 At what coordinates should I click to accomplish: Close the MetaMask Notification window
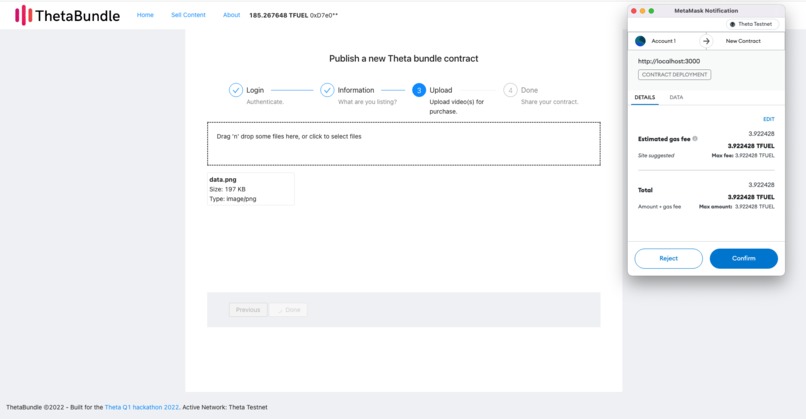pos(634,11)
